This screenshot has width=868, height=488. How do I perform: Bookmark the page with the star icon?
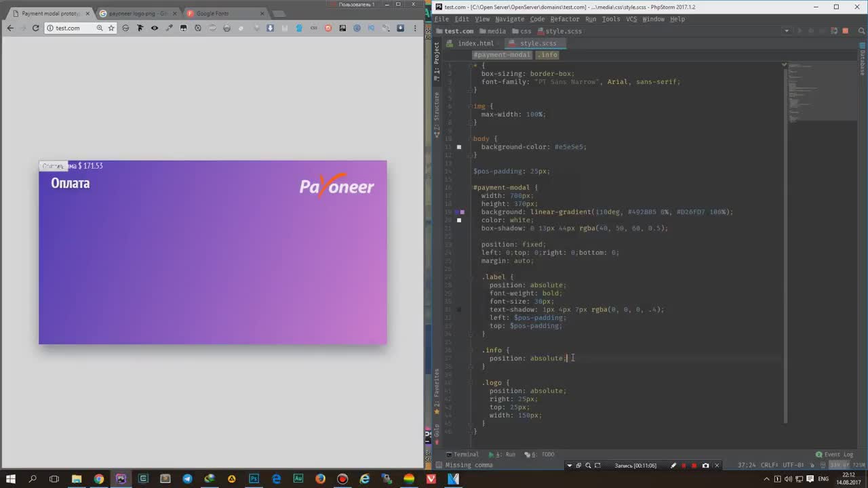pos(111,28)
